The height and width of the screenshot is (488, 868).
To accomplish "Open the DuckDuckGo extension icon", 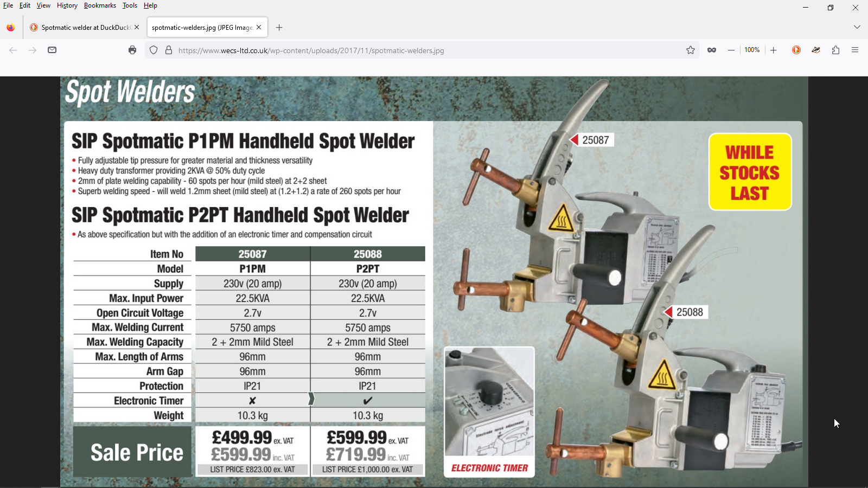I will coord(796,50).
